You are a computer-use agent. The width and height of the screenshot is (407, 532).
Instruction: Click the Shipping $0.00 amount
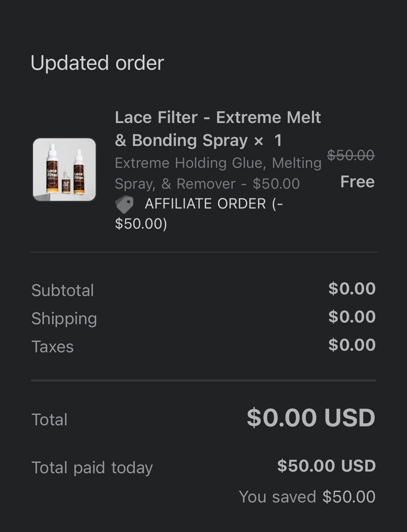[352, 317]
